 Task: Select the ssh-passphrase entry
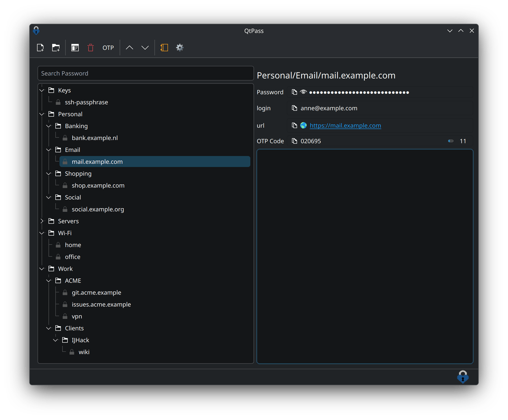86,102
